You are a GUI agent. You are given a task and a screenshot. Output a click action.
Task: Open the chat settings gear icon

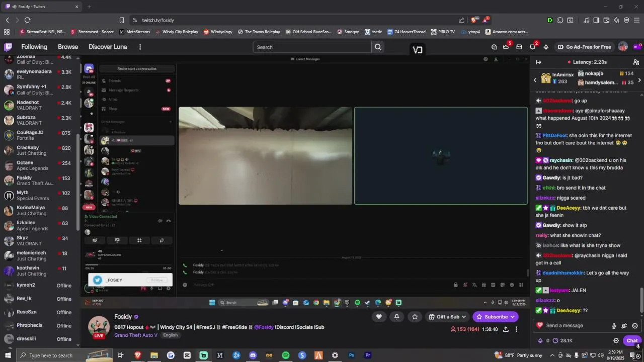pos(616,340)
